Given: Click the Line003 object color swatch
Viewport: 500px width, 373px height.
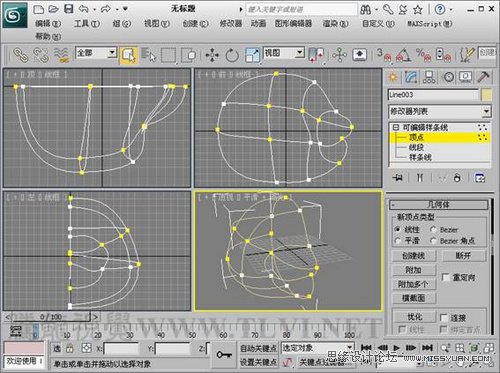Looking at the screenshot, I should click(487, 95).
